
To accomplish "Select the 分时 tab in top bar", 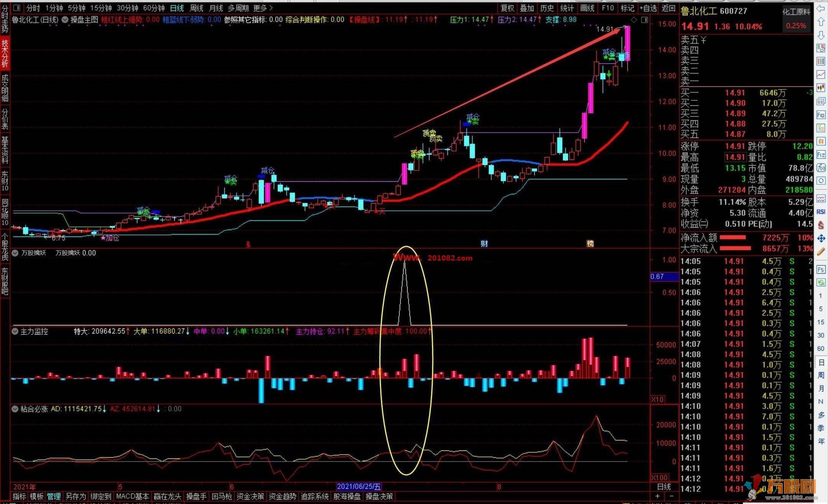I will pyautogui.click(x=33, y=8).
